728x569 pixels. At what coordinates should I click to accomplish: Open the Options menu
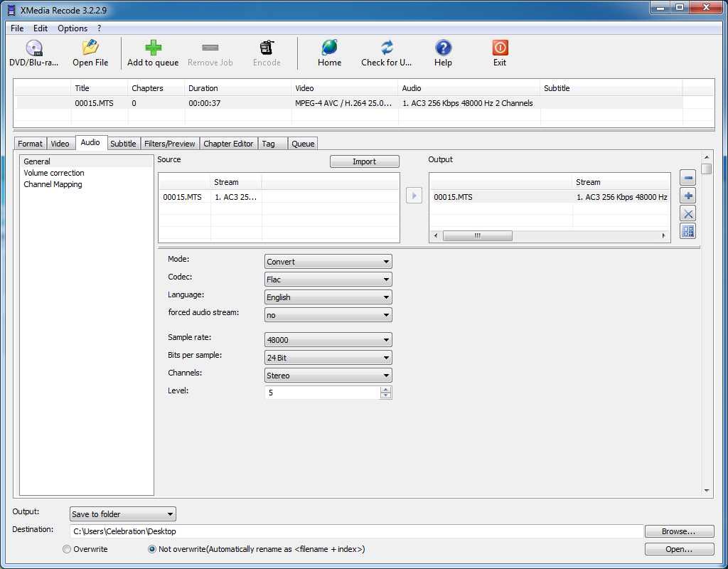[x=73, y=28]
